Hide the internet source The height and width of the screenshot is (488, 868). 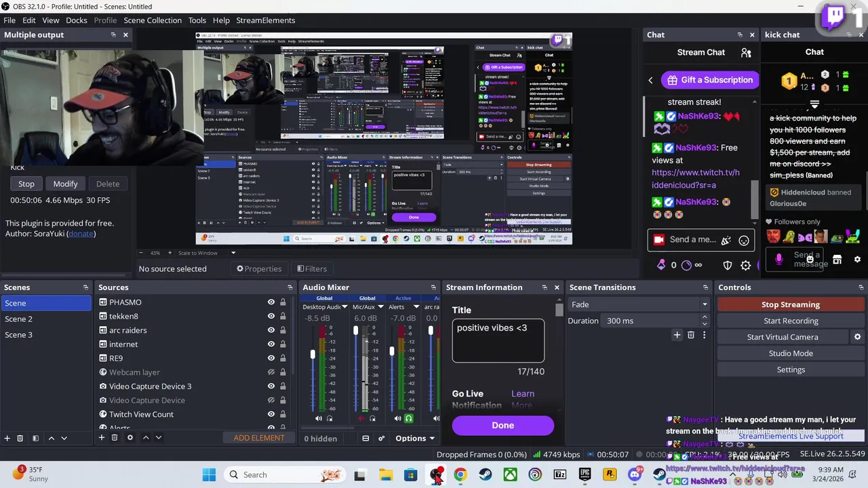tap(271, 344)
